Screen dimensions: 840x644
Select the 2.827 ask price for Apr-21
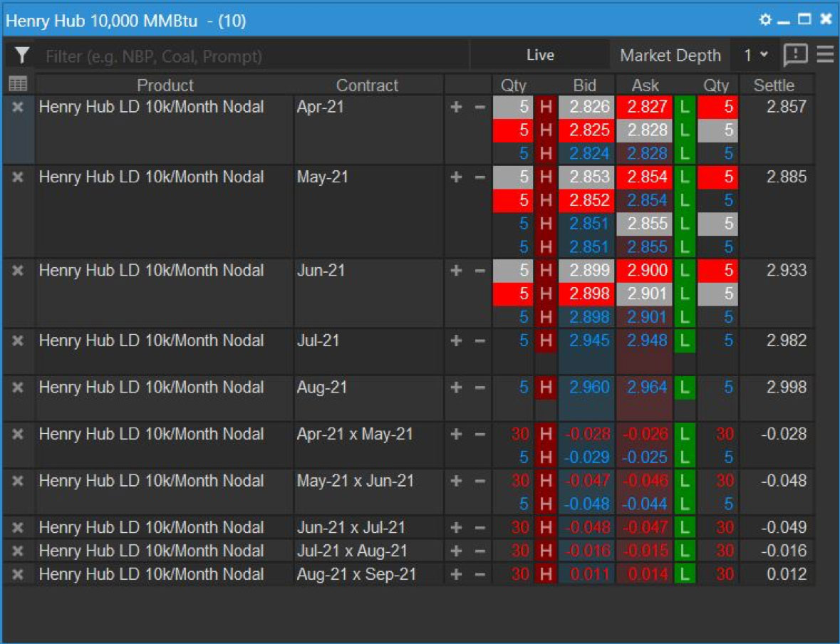pyautogui.click(x=645, y=107)
